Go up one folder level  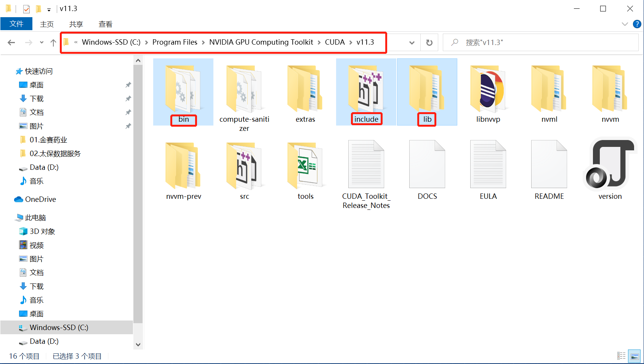pos(53,42)
